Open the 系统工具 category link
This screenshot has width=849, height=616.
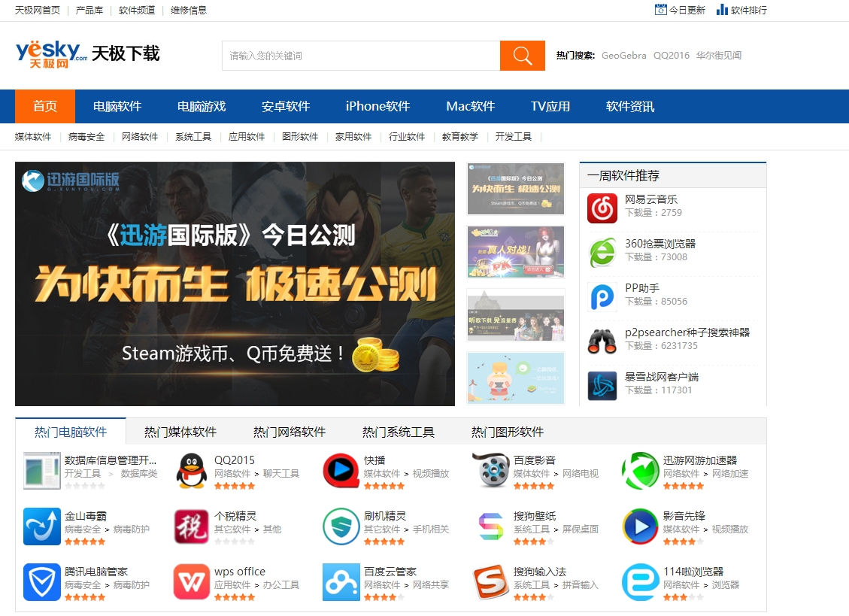(x=193, y=137)
